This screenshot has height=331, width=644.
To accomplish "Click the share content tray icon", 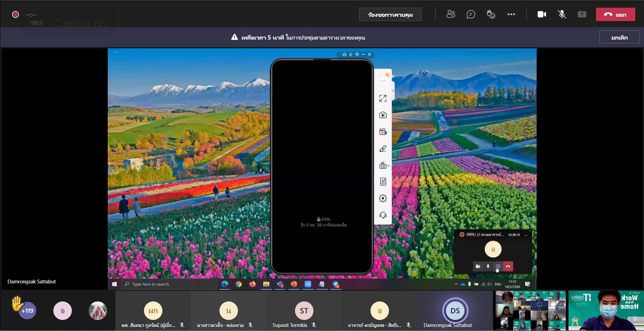I will [582, 14].
